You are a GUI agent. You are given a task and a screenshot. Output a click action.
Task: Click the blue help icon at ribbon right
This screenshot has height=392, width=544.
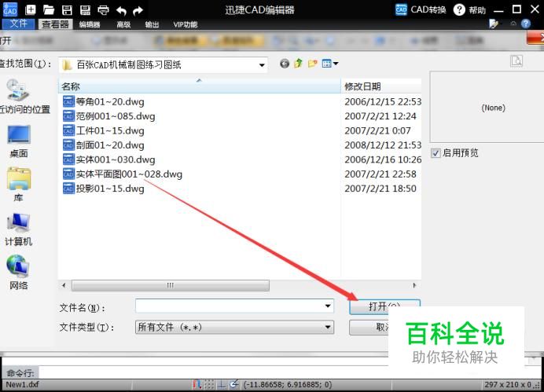(526, 24)
